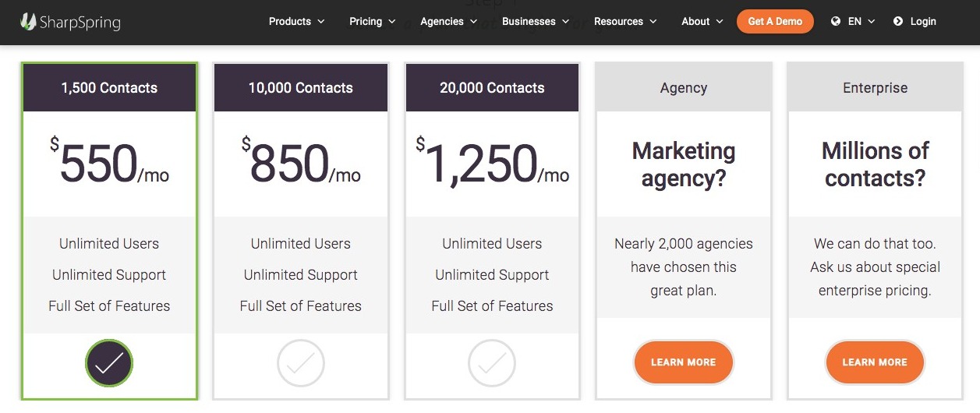
Task: Click Learn More under Enterprise plan
Action: click(875, 362)
